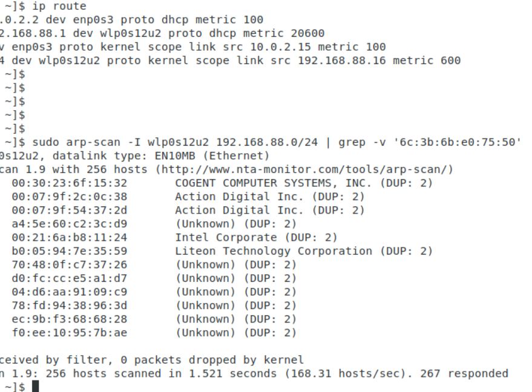Click the Liteon Technology Corporation text
Viewport: 532px width, 392px height.
[274, 251]
